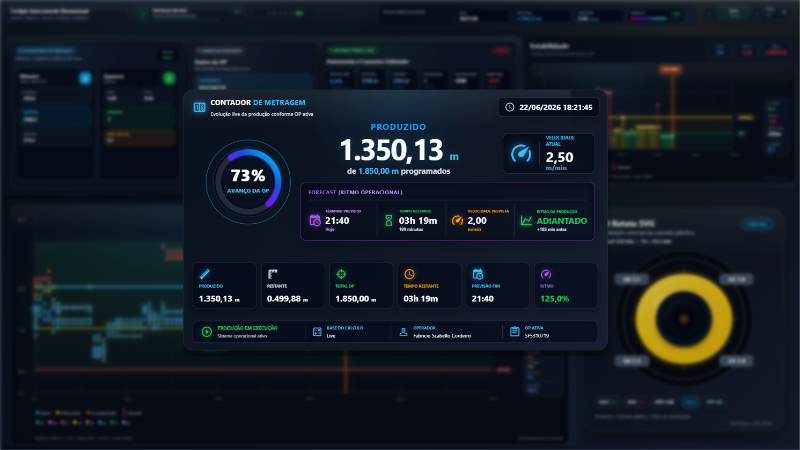Click the green hourglass icon in forecast

tap(389, 220)
